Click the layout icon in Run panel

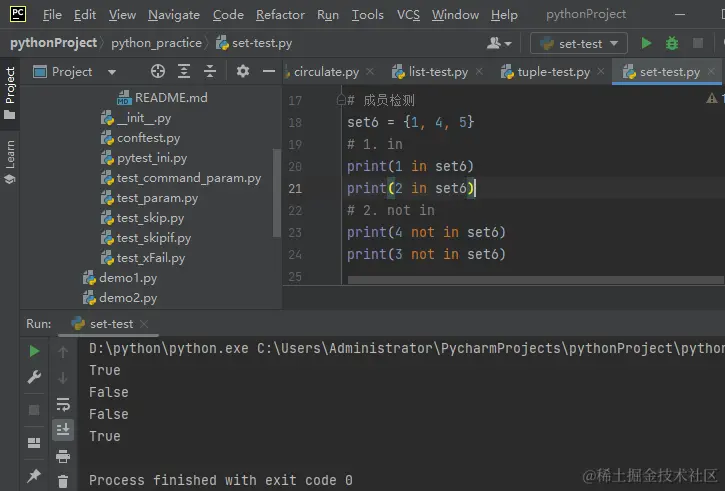click(34, 443)
